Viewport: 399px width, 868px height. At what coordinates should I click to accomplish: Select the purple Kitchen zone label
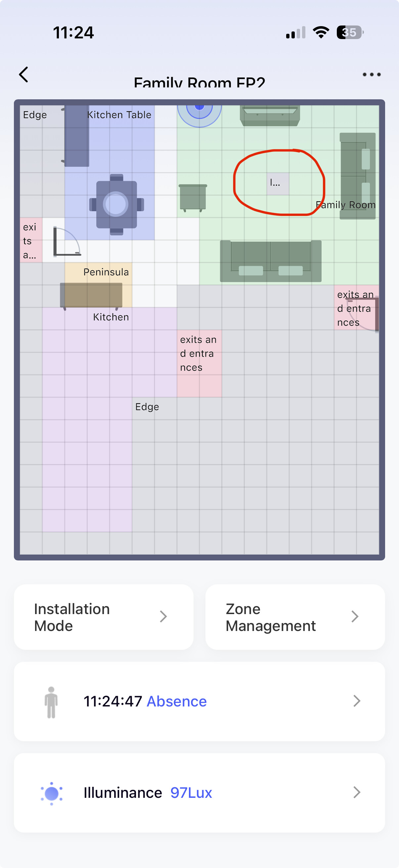pyautogui.click(x=111, y=317)
